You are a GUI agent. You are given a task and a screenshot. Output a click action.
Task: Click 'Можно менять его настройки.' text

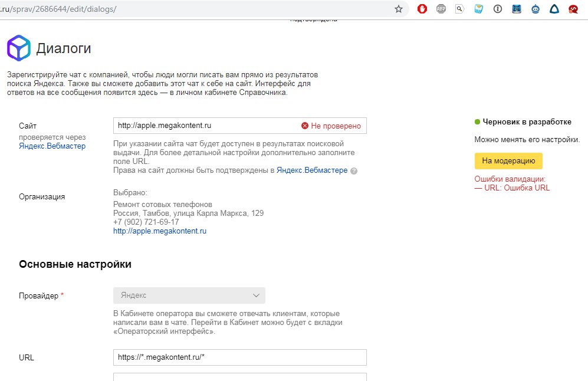[x=527, y=140]
